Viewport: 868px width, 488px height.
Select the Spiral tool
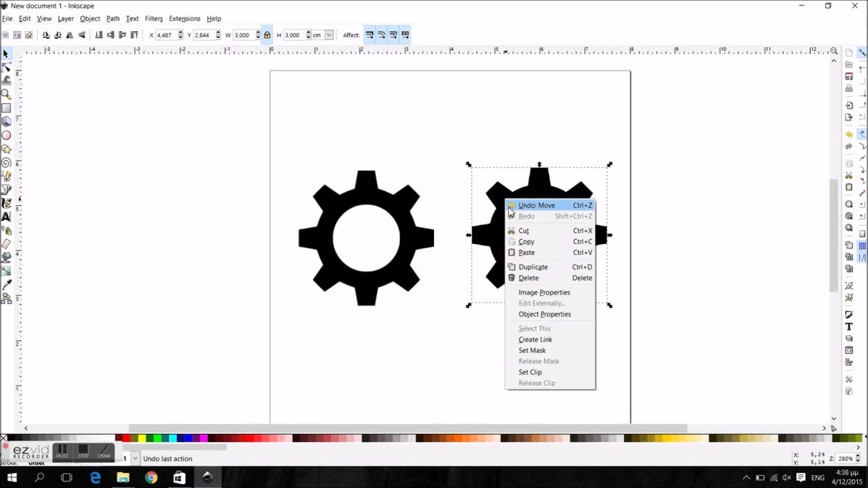pyautogui.click(x=8, y=162)
